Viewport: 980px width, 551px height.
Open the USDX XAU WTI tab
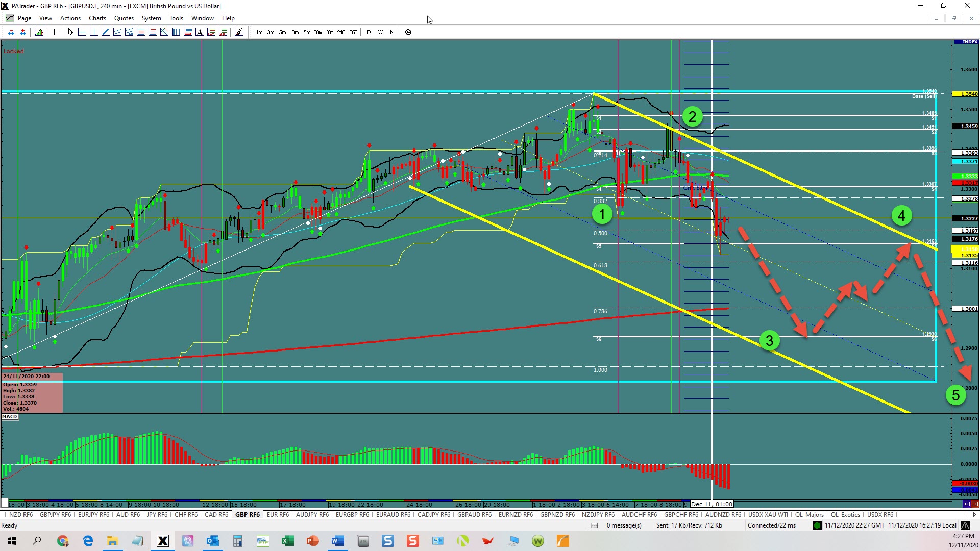[x=768, y=515]
